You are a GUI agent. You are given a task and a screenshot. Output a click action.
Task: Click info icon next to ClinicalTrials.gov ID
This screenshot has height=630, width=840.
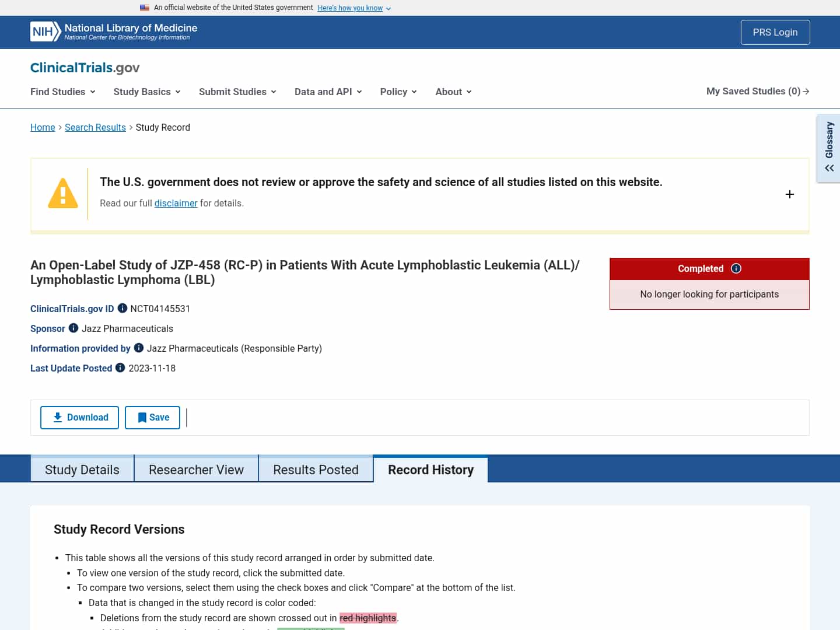click(x=123, y=308)
